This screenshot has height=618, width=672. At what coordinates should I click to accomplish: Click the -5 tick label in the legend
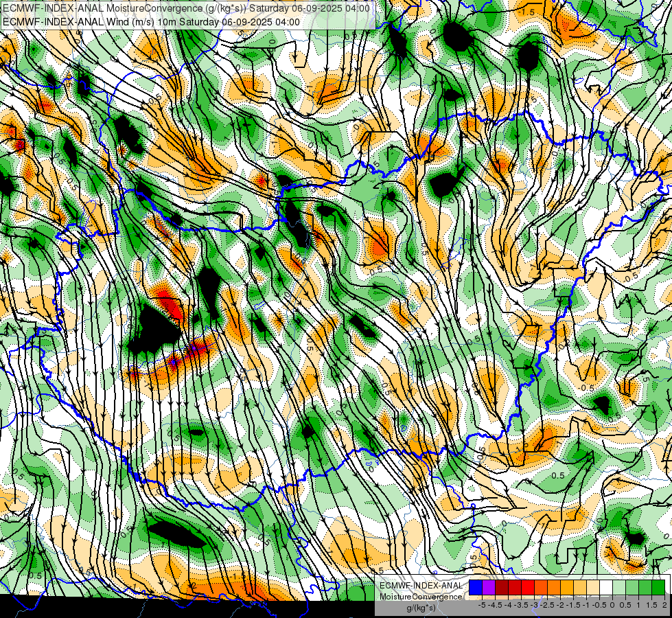482,605
